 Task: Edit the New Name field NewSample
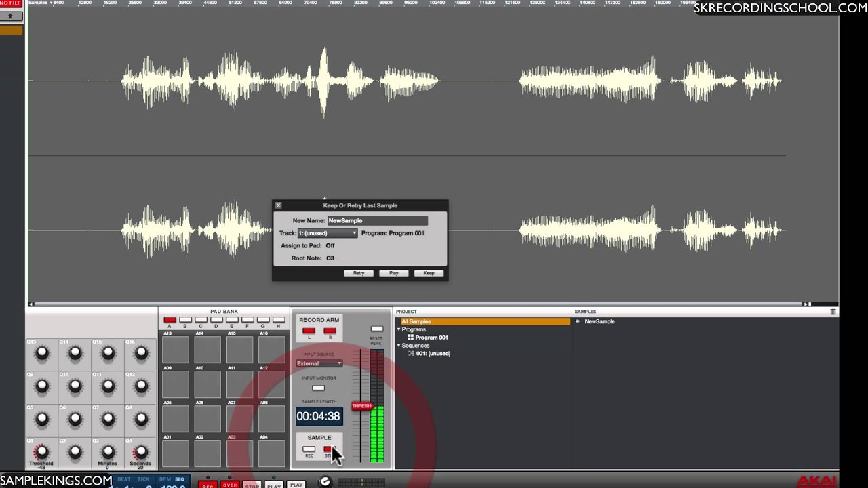378,220
